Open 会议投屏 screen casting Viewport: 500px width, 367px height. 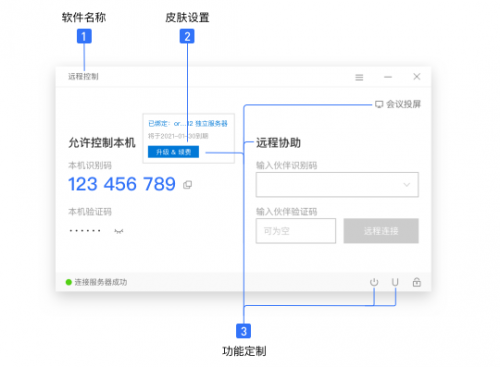[398, 104]
